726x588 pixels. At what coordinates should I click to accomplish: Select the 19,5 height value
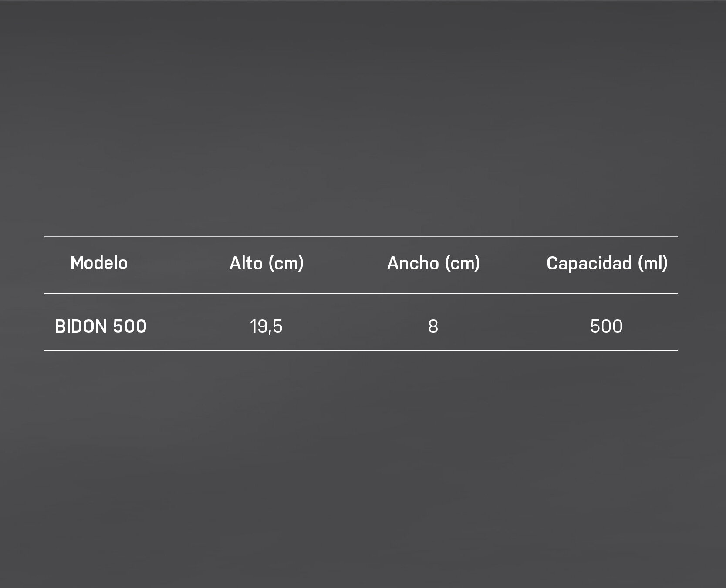[x=266, y=326]
